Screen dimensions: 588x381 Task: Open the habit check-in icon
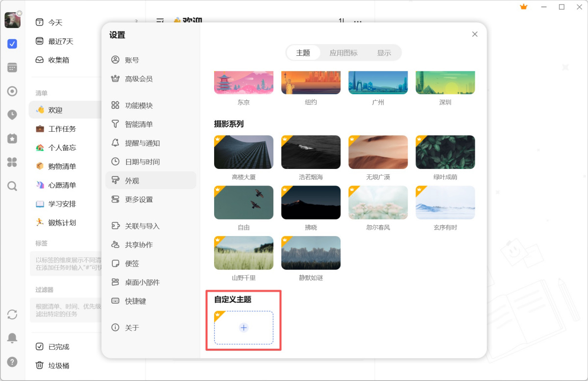click(12, 139)
